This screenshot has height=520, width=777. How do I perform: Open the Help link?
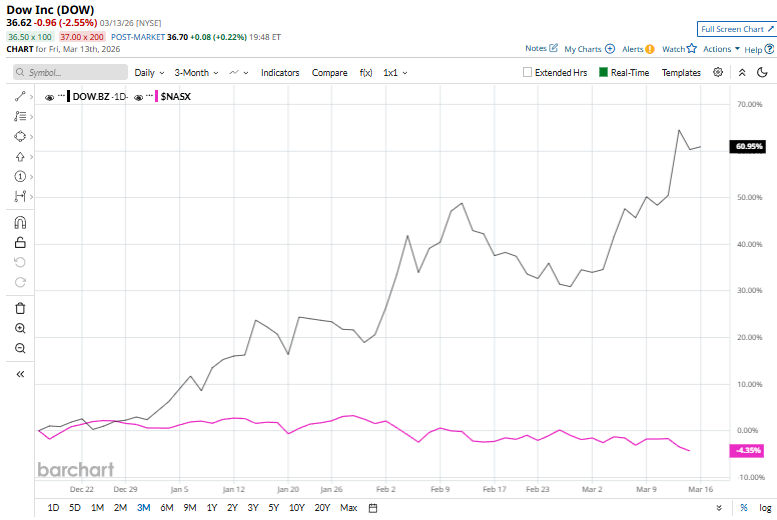pyautogui.click(x=759, y=49)
